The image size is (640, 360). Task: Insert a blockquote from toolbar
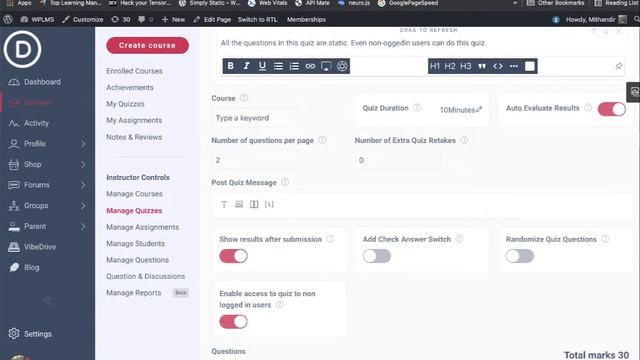point(482,66)
